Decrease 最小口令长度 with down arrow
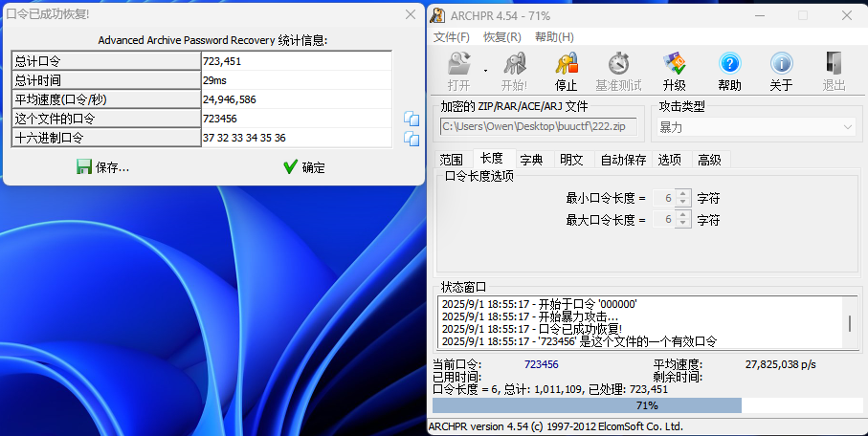 (683, 202)
